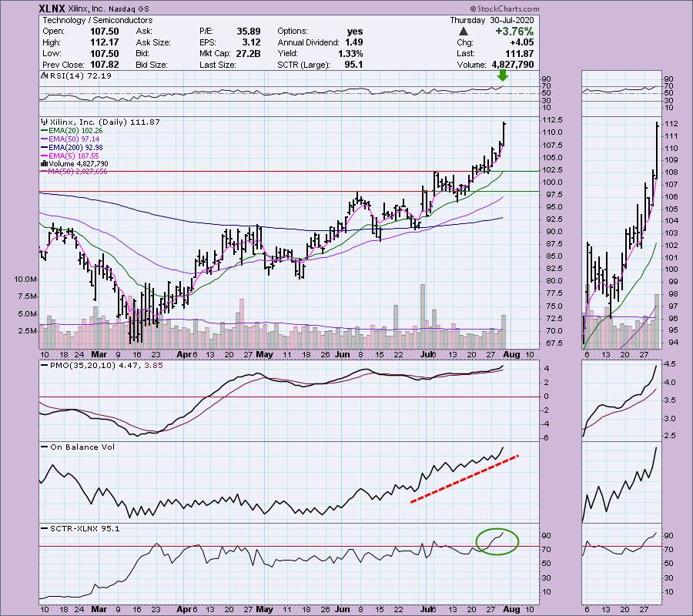The image size is (693, 616).
Task: Click the RSI(14) 72.19 indicator label
Action: [80, 75]
